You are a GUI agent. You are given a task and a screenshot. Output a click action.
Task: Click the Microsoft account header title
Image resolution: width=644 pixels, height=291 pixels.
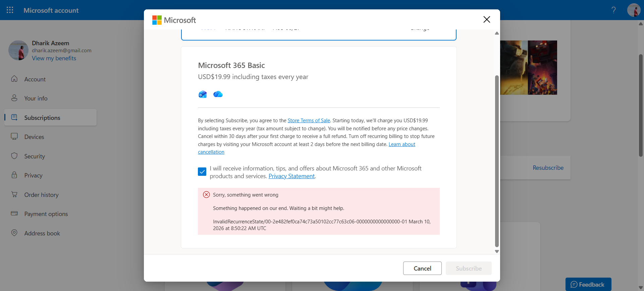click(51, 10)
